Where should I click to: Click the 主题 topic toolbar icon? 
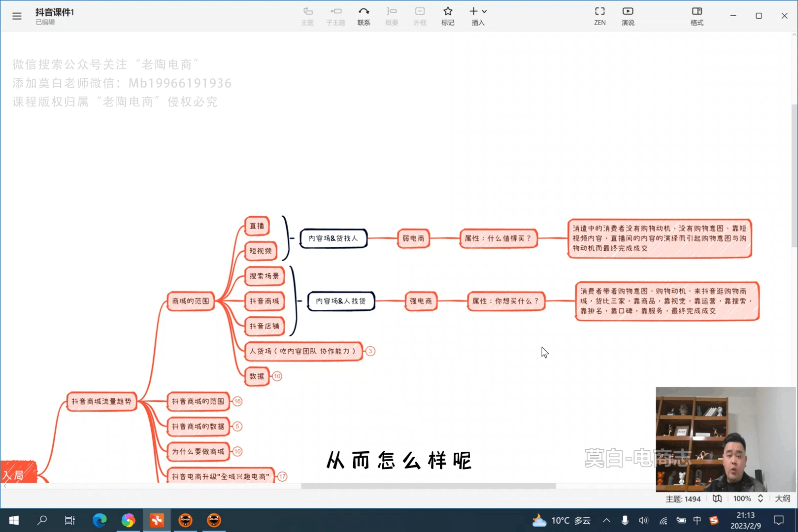tap(307, 16)
